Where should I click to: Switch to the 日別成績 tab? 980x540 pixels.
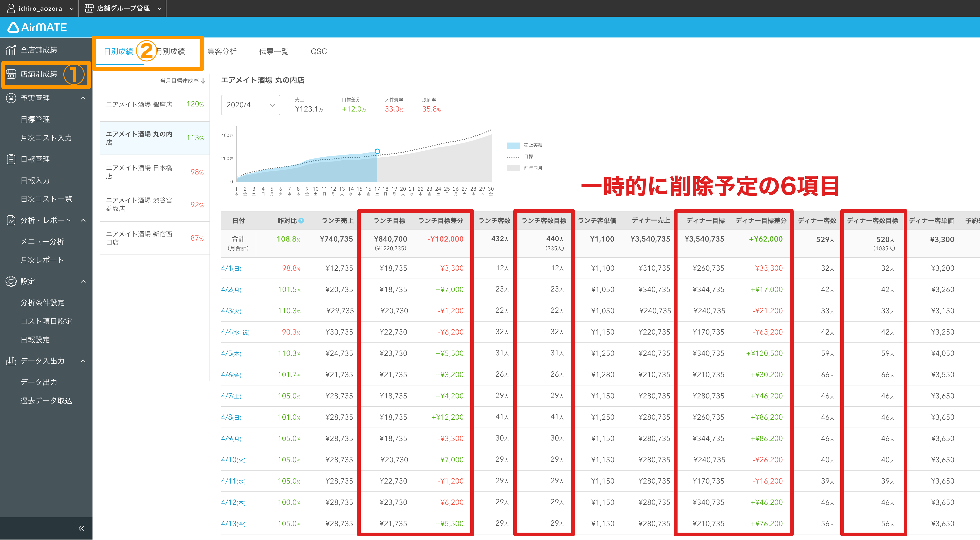(119, 51)
